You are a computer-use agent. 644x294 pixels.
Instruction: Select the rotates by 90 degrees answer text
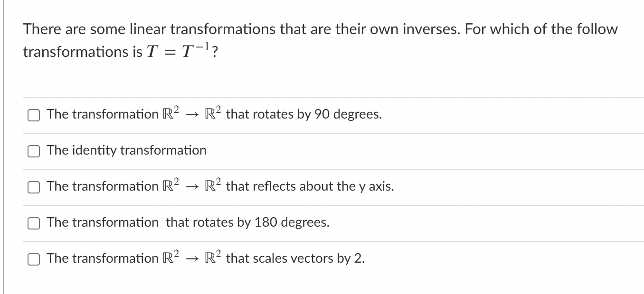(214, 114)
